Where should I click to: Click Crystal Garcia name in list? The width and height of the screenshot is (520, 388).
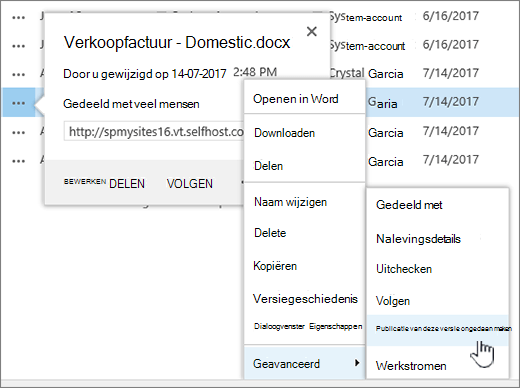(x=366, y=73)
